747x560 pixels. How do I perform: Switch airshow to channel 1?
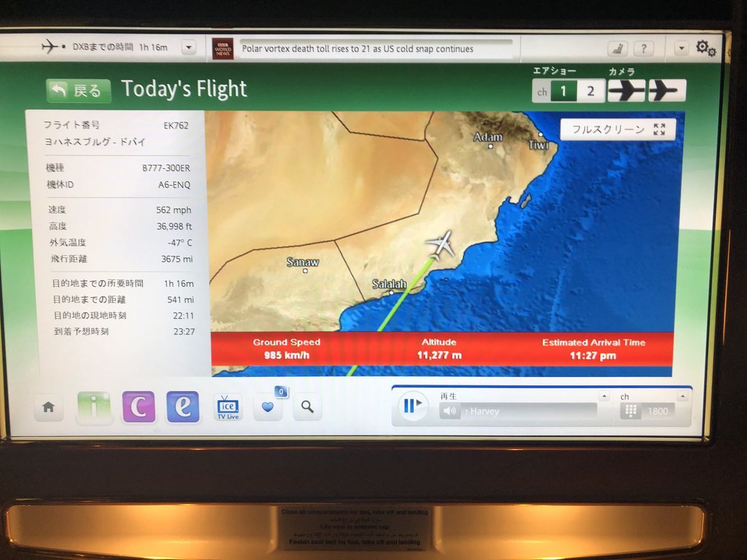coord(564,91)
